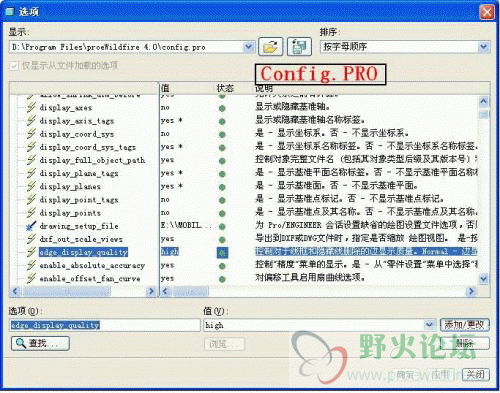500x393 pixels.
Task: Select the display_axes option
Action: 66,108
